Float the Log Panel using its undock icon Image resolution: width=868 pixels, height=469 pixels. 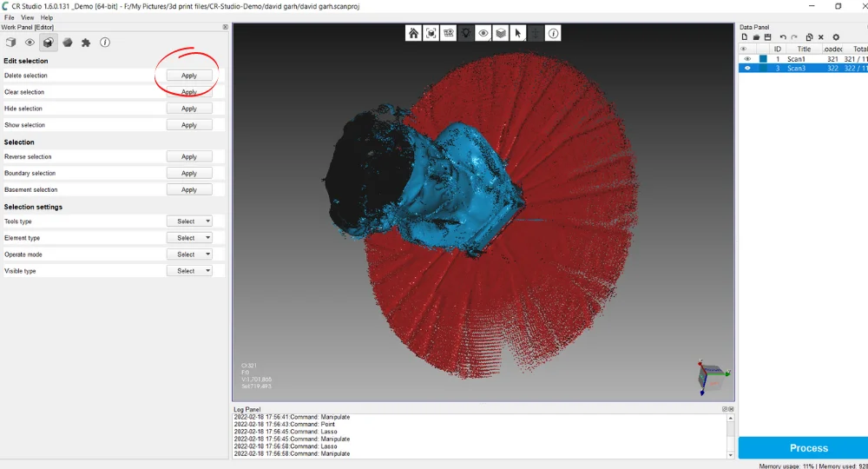[725, 409]
